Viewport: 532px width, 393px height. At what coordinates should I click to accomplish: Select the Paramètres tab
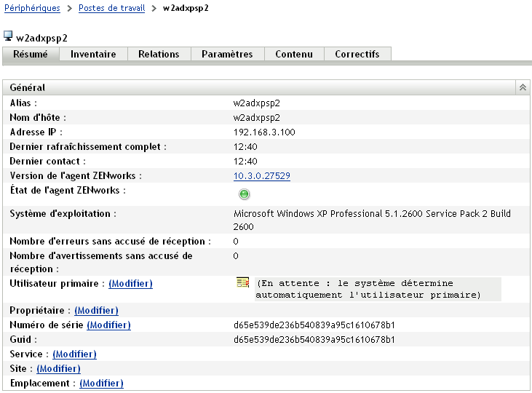[x=227, y=54]
